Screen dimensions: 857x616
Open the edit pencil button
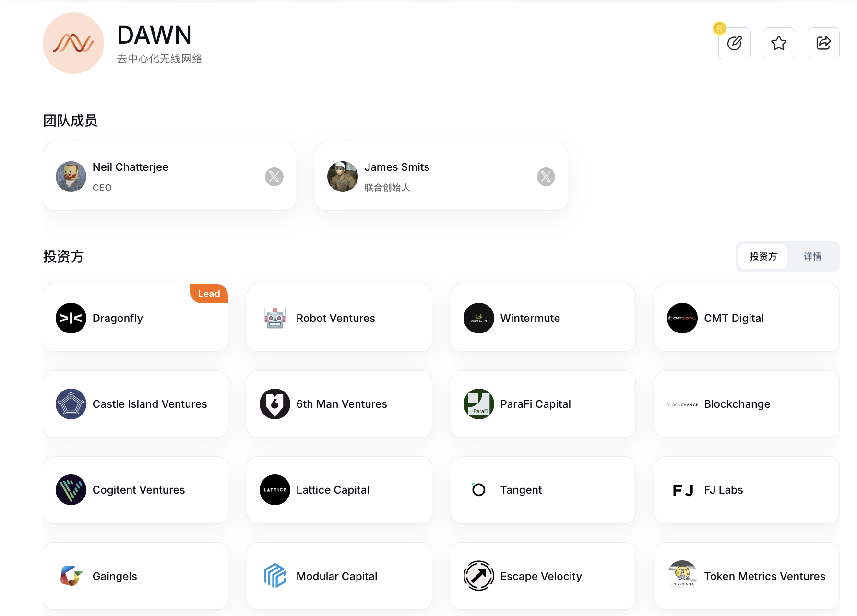[x=734, y=43]
